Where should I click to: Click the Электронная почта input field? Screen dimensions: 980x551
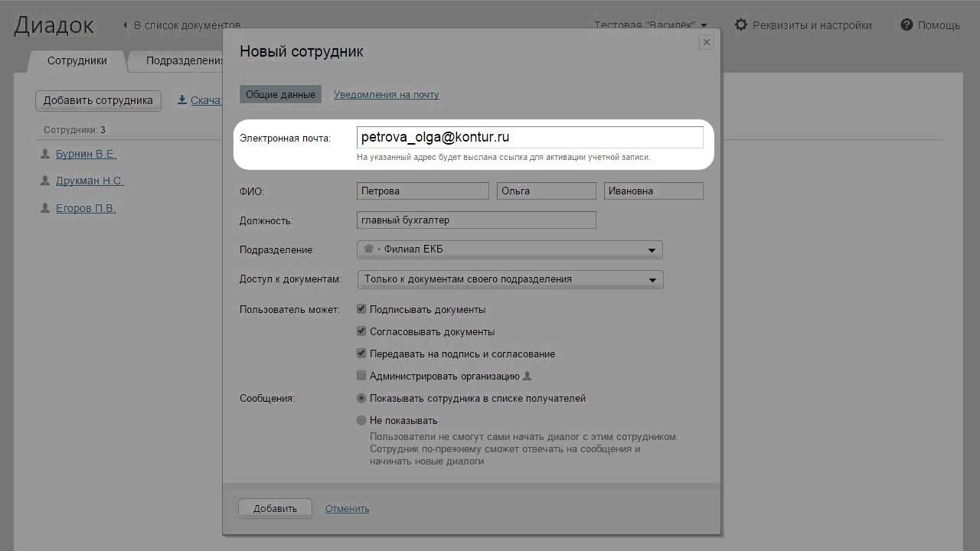tap(530, 138)
